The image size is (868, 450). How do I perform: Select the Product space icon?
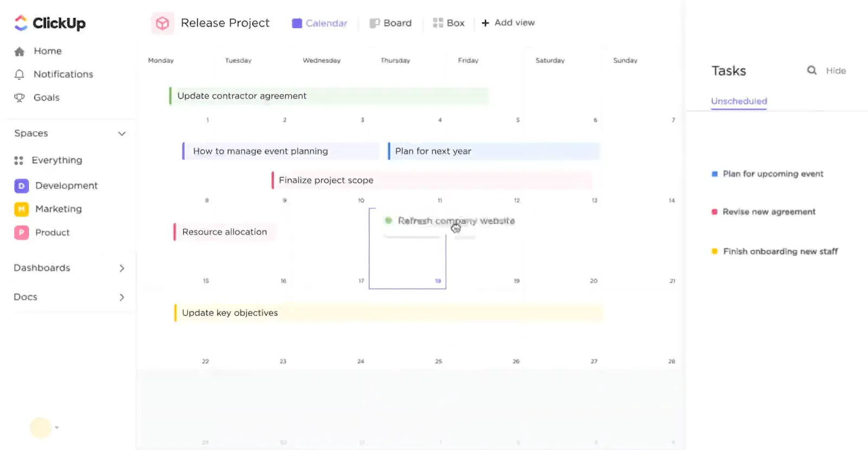[21, 232]
